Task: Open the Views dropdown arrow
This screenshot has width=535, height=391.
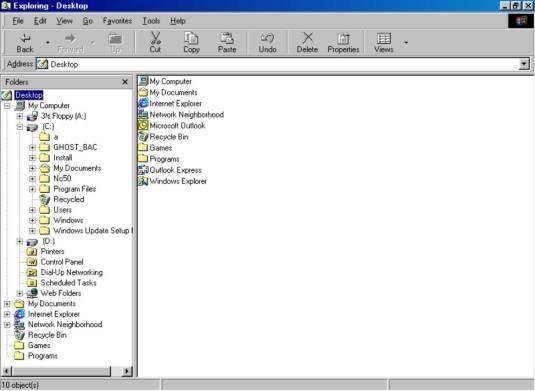Action: [x=406, y=43]
